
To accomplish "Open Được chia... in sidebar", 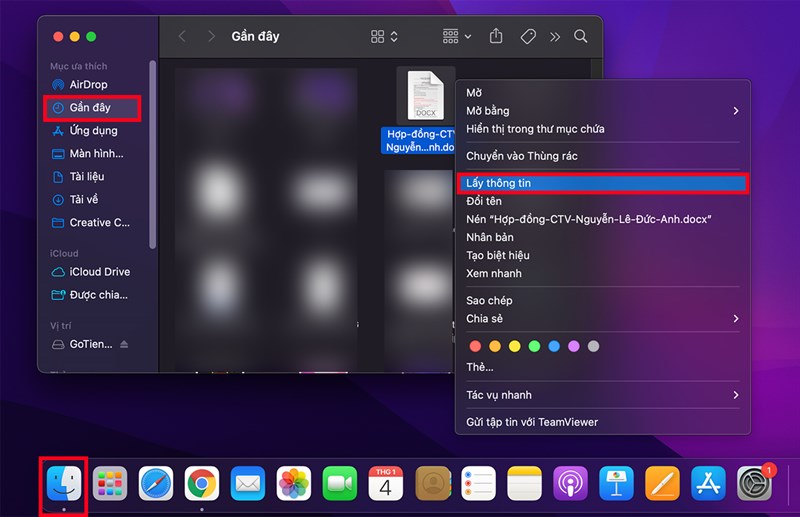I will [x=93, y=295].
